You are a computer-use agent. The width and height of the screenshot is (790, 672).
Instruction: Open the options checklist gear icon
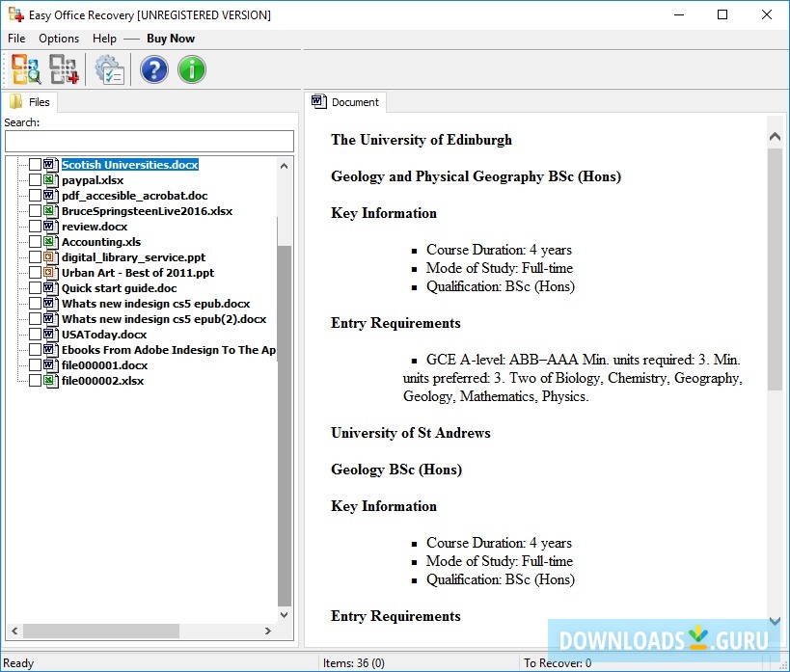coord(110,70)
